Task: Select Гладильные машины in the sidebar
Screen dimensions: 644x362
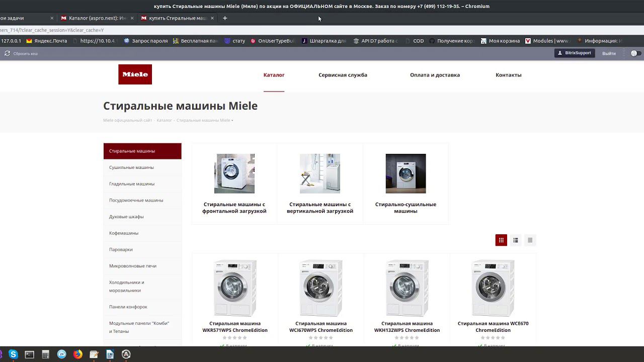Action: point(142,184)
